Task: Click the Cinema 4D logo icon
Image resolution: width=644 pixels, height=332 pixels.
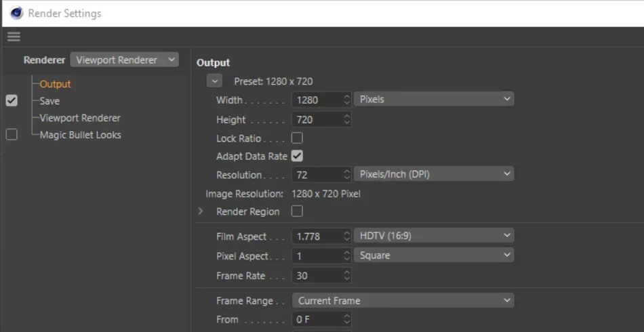Action: [16, 13]
